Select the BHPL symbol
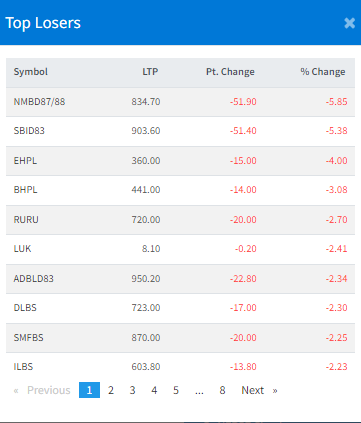Image resolution: width=361 pixels, height=423 pixels. (x=25, y=190)
